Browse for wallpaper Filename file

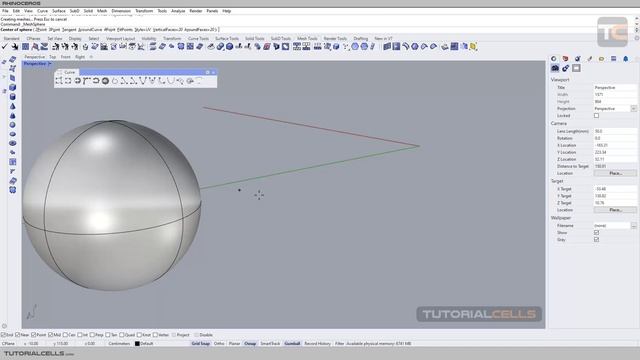pyautogui.click(x=633, y=225)
